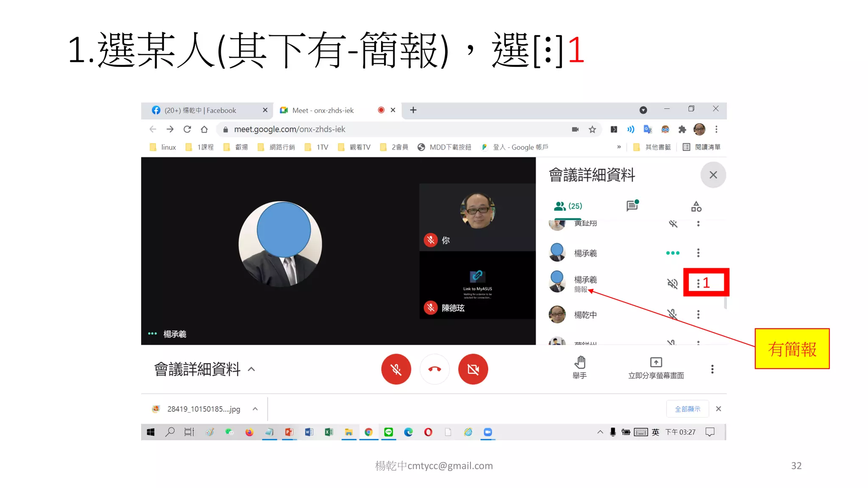The height and width of the screenshot is (488, 868).
Task: Open the MDD下載按鈕 bookmark
Action: point(445,147)
